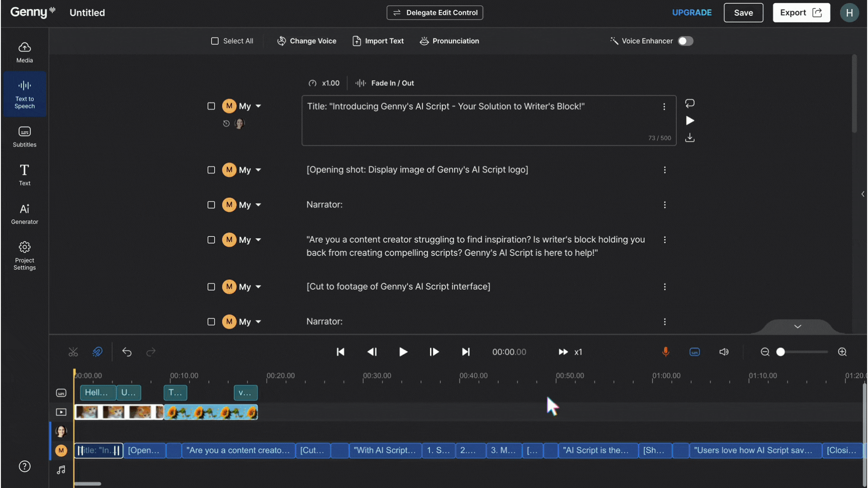The width and height of the screenshot is (868, 488).
Task: Click the zoom in magnifier icon
Action: 842,352
